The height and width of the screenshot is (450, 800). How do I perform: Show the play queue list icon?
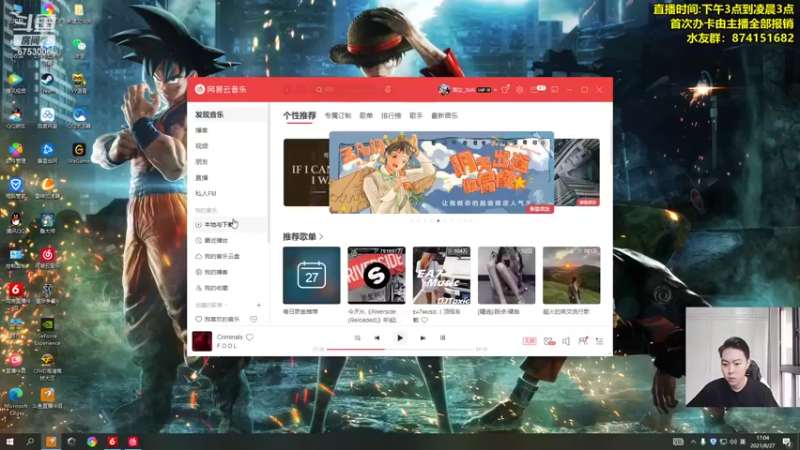tap(599, 341)
